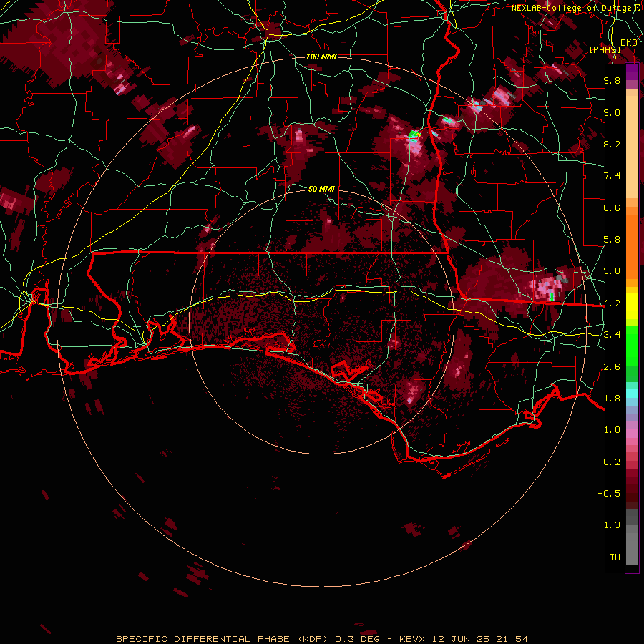Pick the yellow segment of the color scale
Viewport: 644px width, 644px height.
pyautogui.click(x=632, y=306)
